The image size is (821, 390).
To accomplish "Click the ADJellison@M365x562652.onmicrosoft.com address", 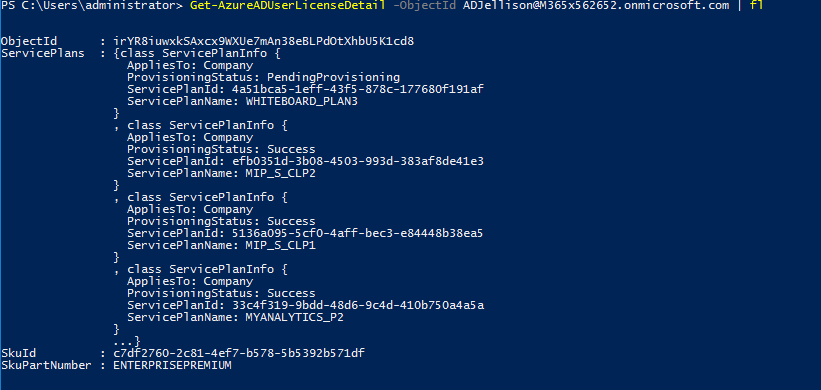I will [x=596, y=6].
